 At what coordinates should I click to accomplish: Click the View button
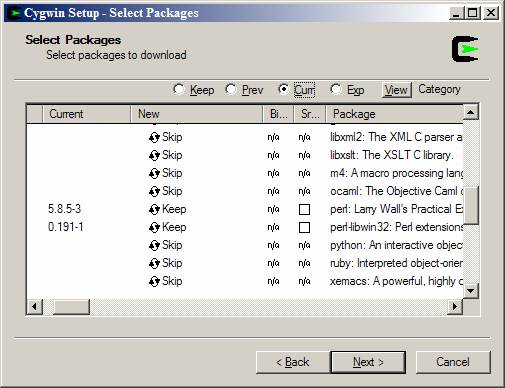pos(396,90)
